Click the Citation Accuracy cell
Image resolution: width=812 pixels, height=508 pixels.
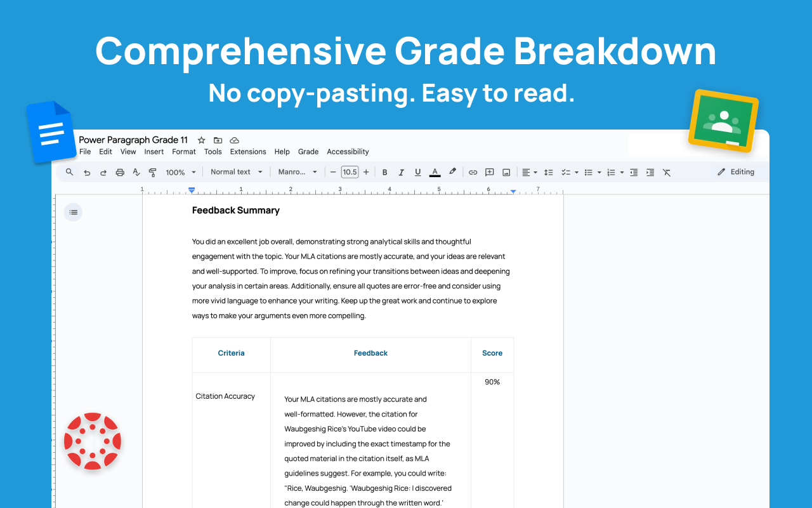(x=225, y=396)
